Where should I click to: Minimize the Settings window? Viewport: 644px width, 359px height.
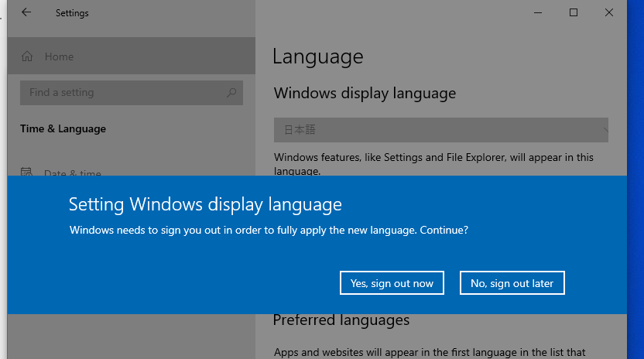538,12
